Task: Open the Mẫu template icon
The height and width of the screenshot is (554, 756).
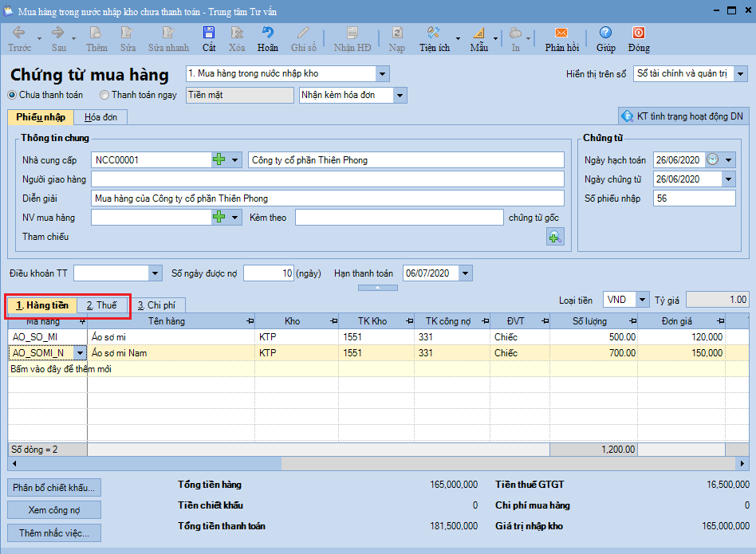Action: (478, 33)
